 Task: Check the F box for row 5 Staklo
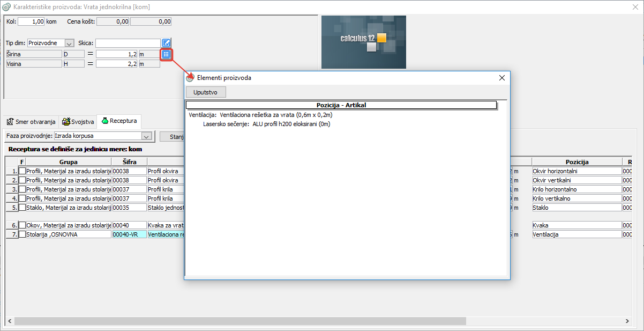22,208
